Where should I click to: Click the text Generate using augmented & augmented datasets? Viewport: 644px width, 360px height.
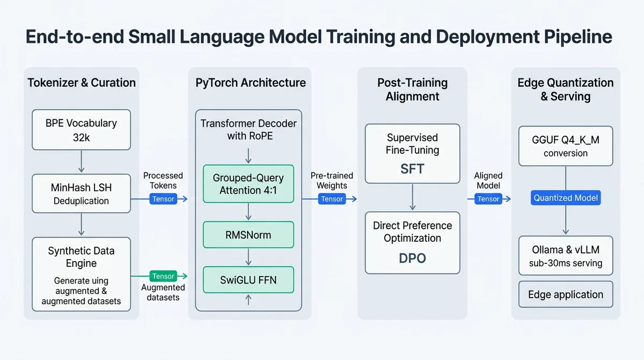pos(82,291)
